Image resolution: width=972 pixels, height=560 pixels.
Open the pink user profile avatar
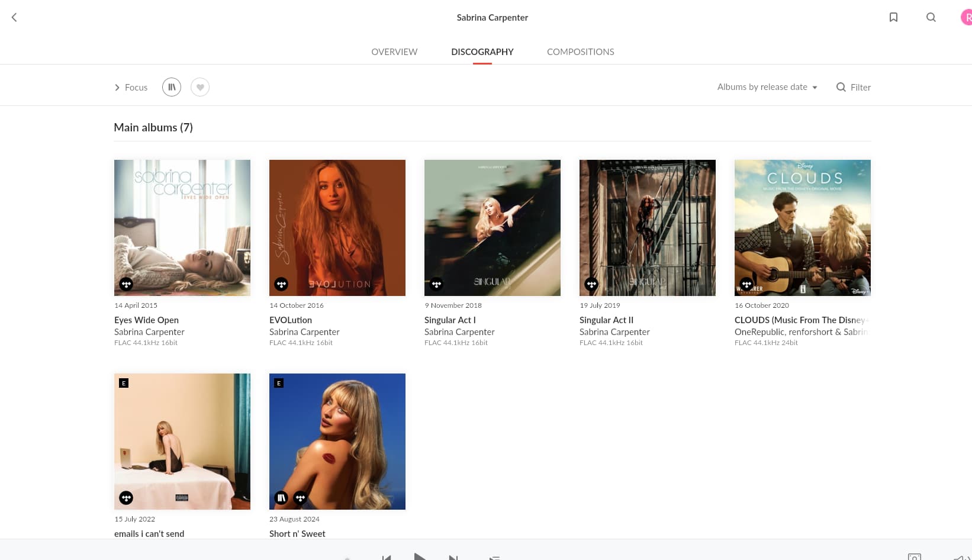(965, 17)
